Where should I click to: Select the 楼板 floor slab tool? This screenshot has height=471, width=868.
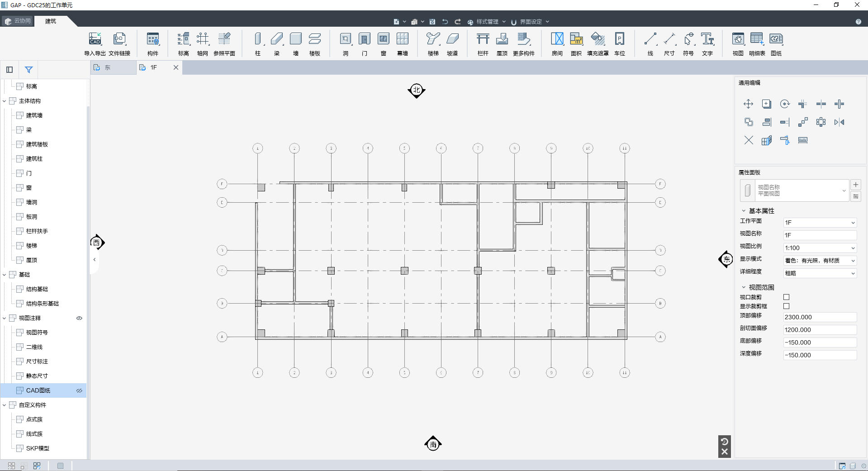[x=315, y=44]
